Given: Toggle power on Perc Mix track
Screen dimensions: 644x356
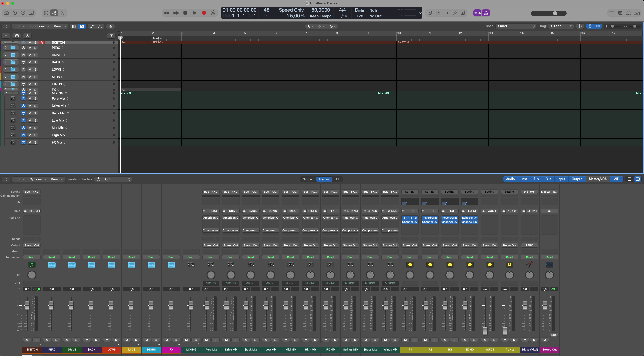Looking at the screenshot, I should pyautogui.click(x=23, y=98).
